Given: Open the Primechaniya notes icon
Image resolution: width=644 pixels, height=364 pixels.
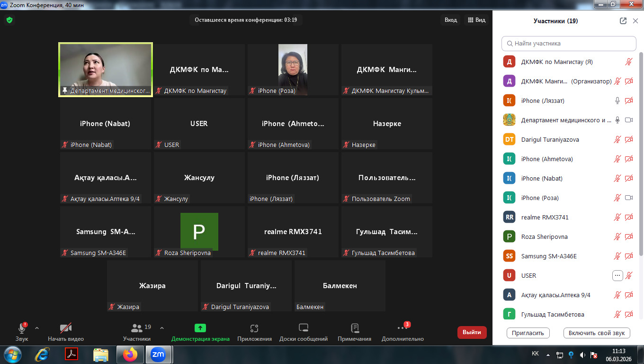Looking at the screenshot, I should pyautogui.click(x=354, y=328).
